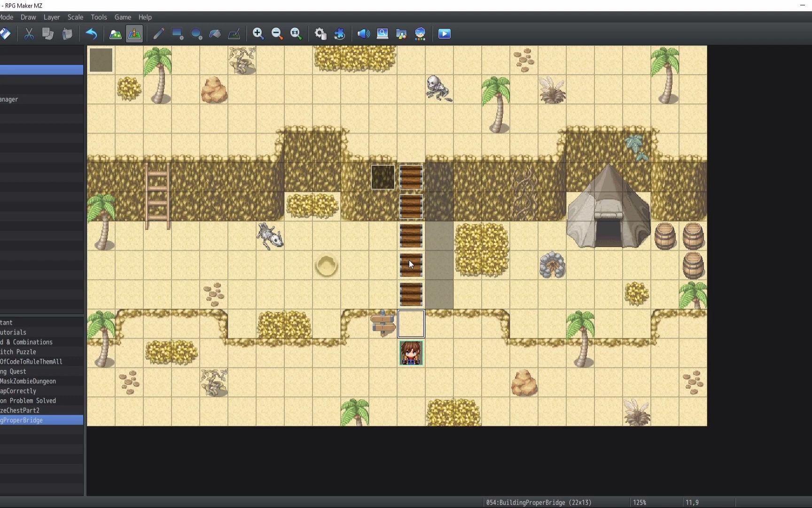812x508 pixels.
Task: Select the Flood Fill tool
Action: coord(215,34)
